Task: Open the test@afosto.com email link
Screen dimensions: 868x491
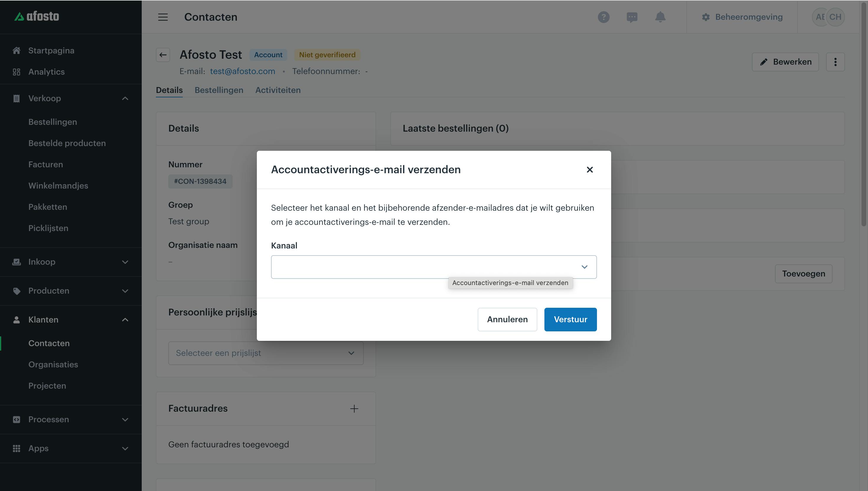Action: pos(243,71)
